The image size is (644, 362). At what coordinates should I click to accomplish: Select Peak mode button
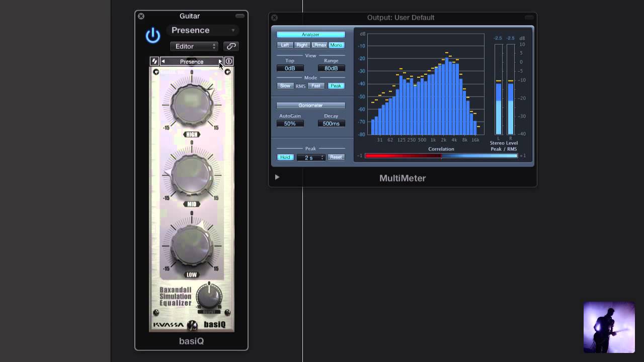coord(336,86)
